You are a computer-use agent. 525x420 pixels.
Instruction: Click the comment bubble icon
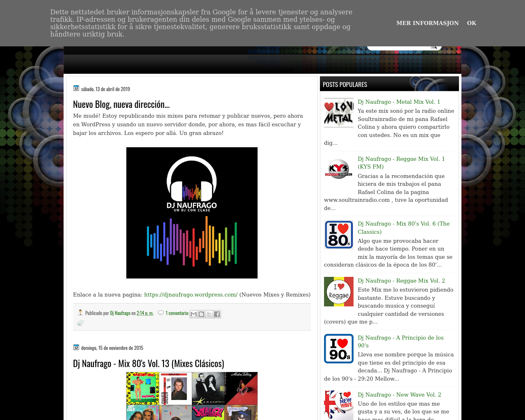(x=161, y=313)
